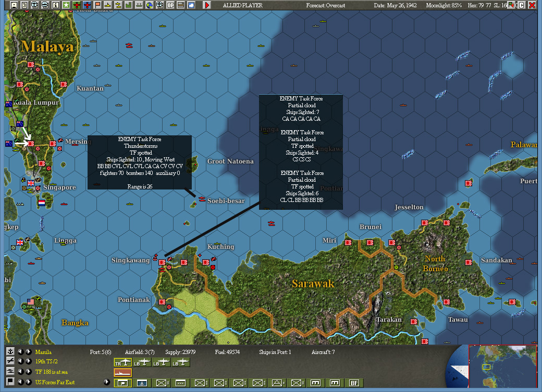Click the red end-turn play arrow
The height and width of the screenshot is (392, 542).
[207, 5]
